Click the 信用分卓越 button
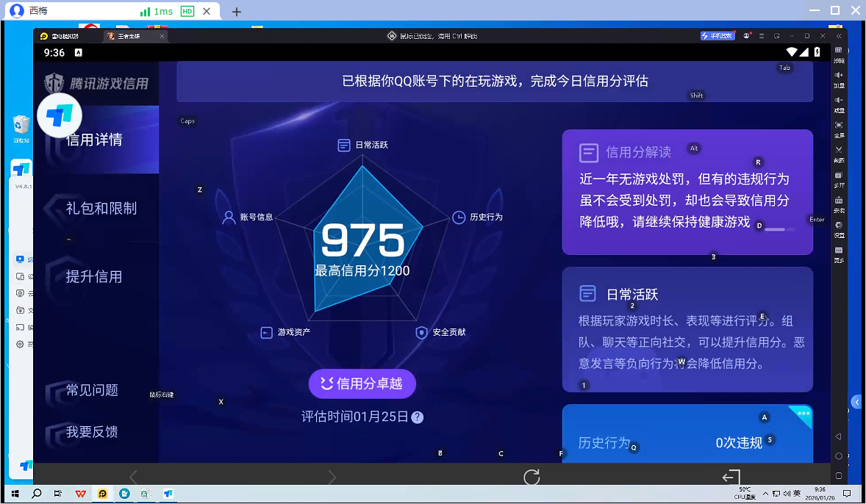This screenshot has height=504, width=866. (362, 384)
